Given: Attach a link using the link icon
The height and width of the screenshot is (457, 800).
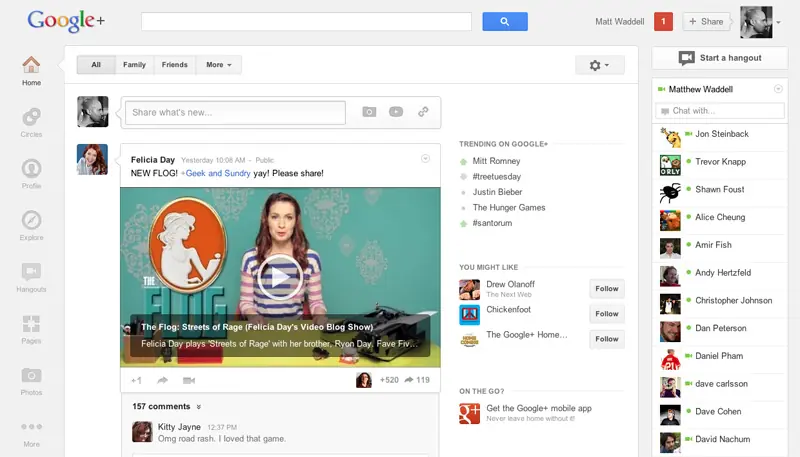Looking at the screenshot, I should coord(423,112).
